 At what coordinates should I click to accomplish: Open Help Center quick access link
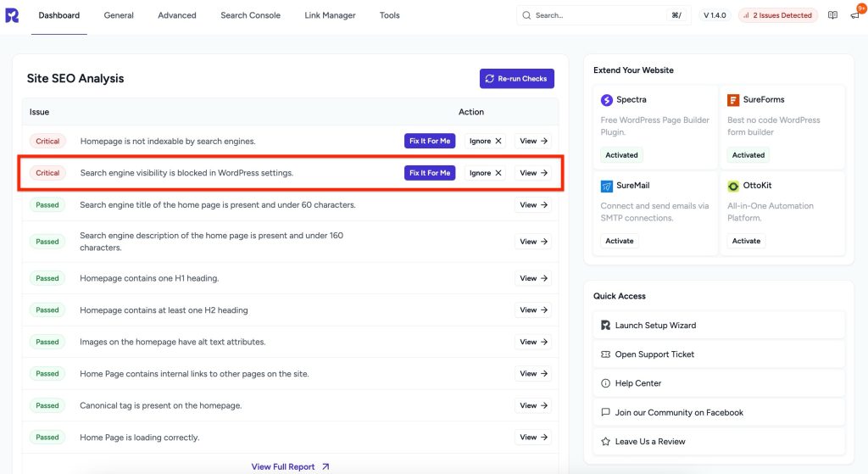click(x=637, y=383)
